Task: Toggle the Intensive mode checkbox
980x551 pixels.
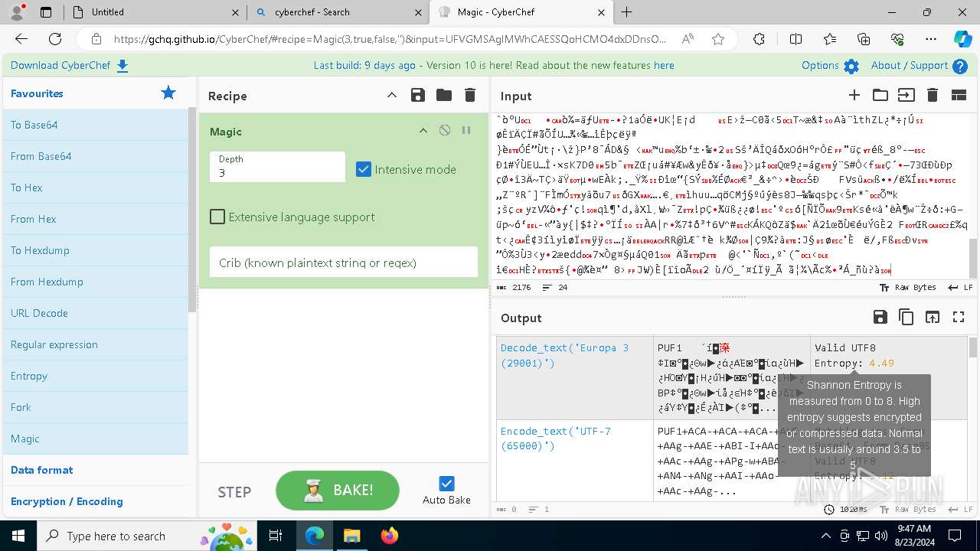Action: 364,169
